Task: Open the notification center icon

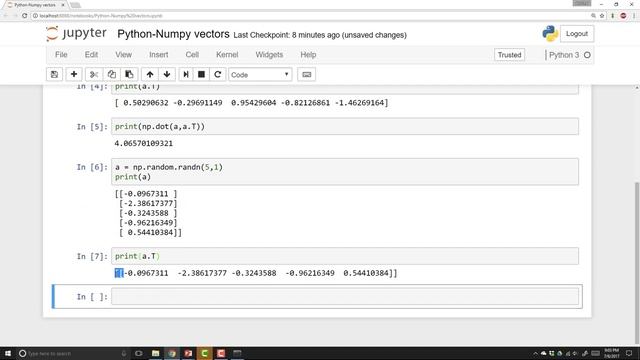Action: pyautogui.click(x=629, y=353)
